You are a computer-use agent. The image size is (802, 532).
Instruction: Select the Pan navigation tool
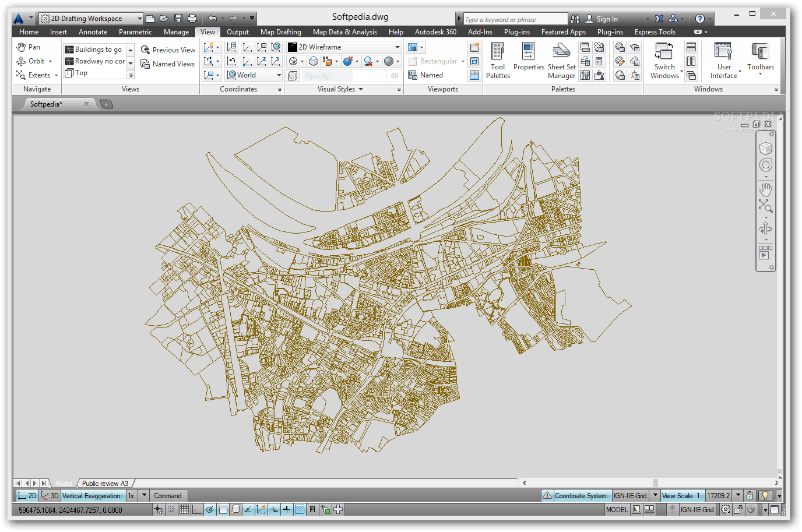tap(29, 47)
